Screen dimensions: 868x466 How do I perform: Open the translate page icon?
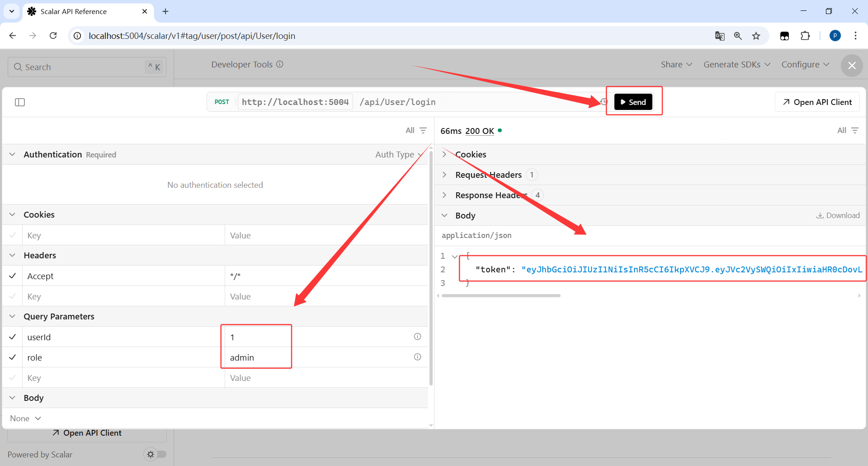pos(720,36)
